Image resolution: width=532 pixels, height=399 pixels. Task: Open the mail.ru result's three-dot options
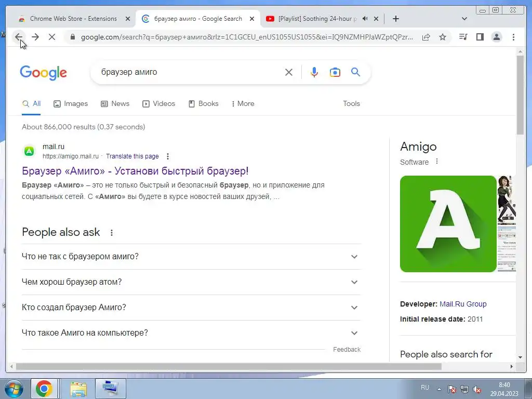point(168,156)
